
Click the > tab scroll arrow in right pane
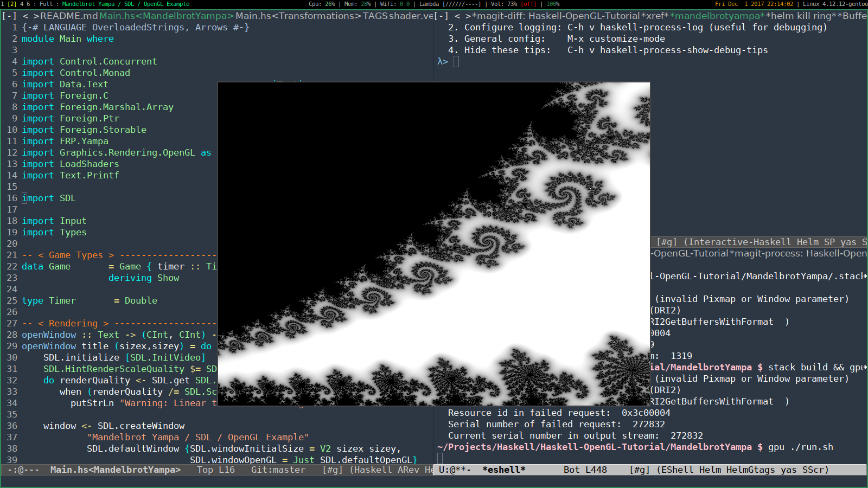click(468, 16)
